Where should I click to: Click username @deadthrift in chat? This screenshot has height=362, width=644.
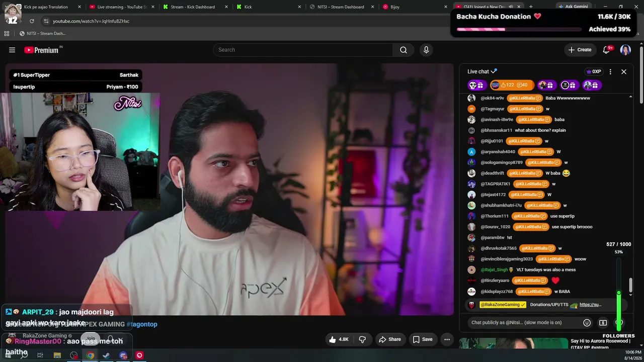click(493, 173)
